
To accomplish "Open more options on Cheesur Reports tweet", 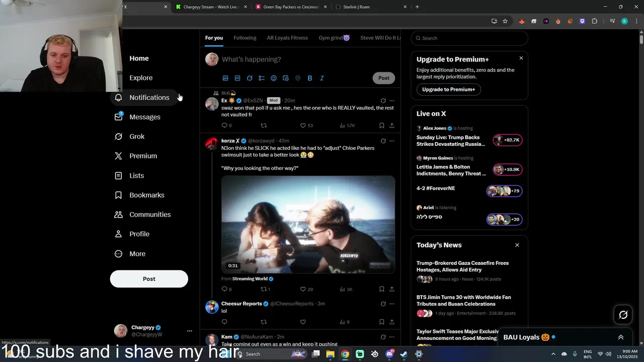I will (x=392, y=304).
